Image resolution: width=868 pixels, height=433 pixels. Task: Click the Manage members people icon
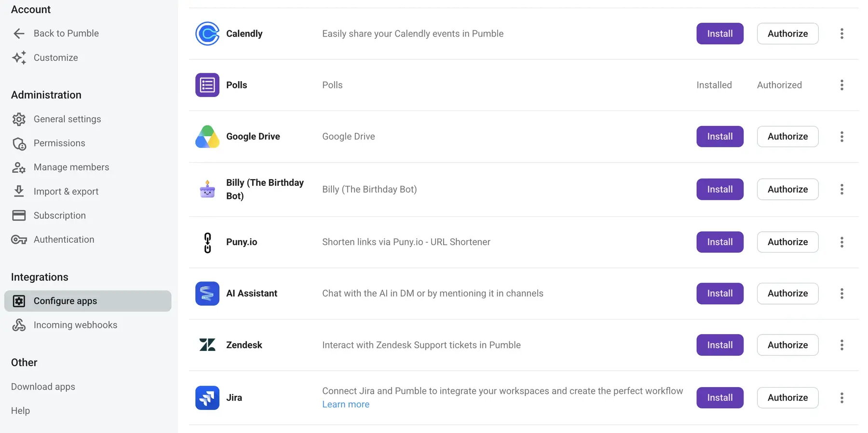tap(19, 168)
